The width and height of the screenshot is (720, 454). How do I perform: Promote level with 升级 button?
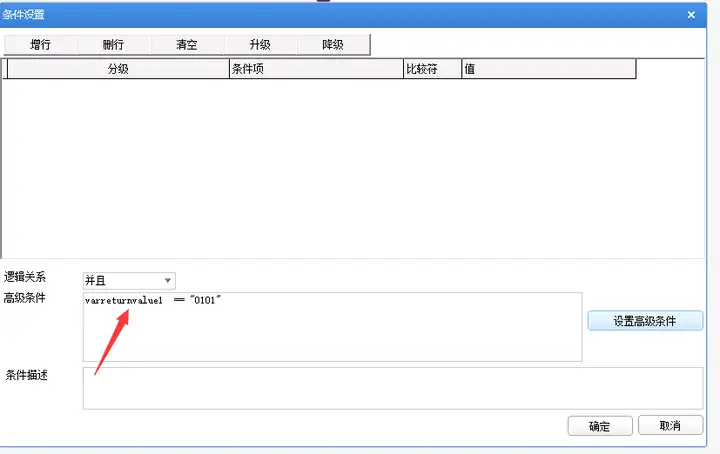(x=260, y=45)
